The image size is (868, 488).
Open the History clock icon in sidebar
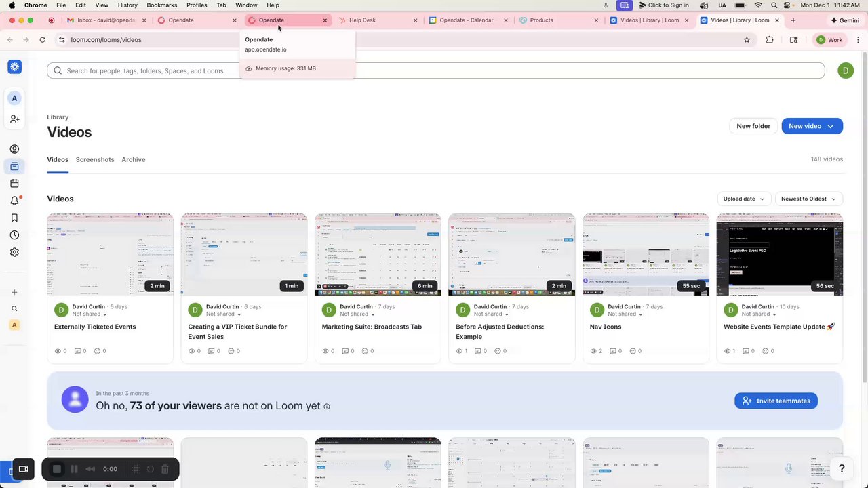click(x=14, y=235)
